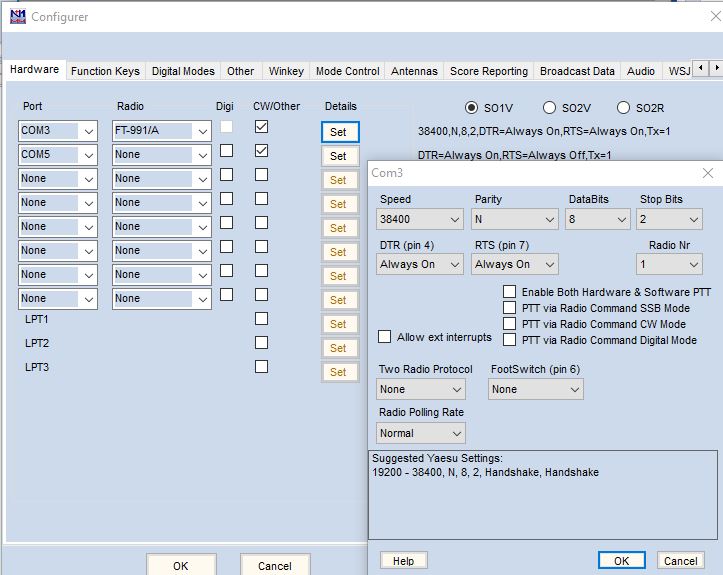The width and height of the screenshot is (723, 575).
Task: Uncheck the CW/Other box for COM5
Action: click(x=261, y=151)
